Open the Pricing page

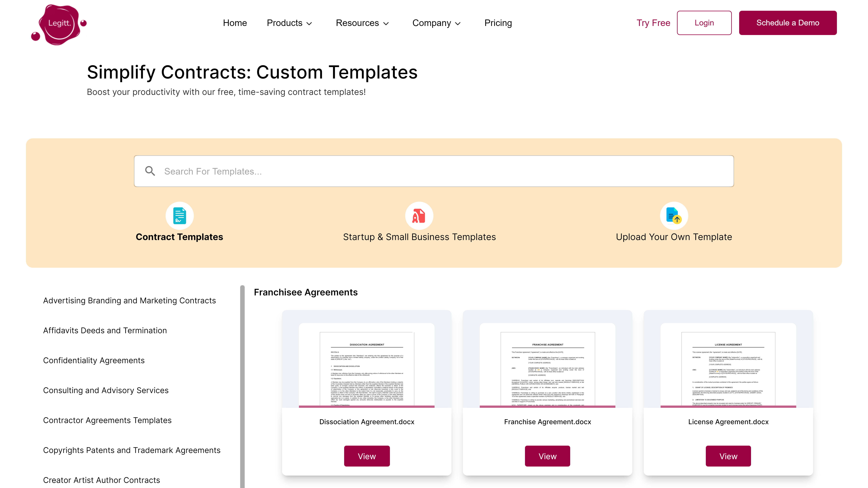[498, 23]
